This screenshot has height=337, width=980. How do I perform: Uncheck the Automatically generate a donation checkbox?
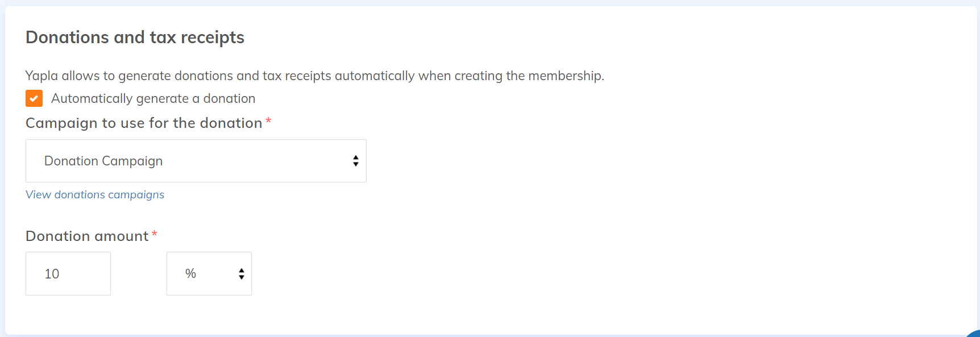(34, 98)
